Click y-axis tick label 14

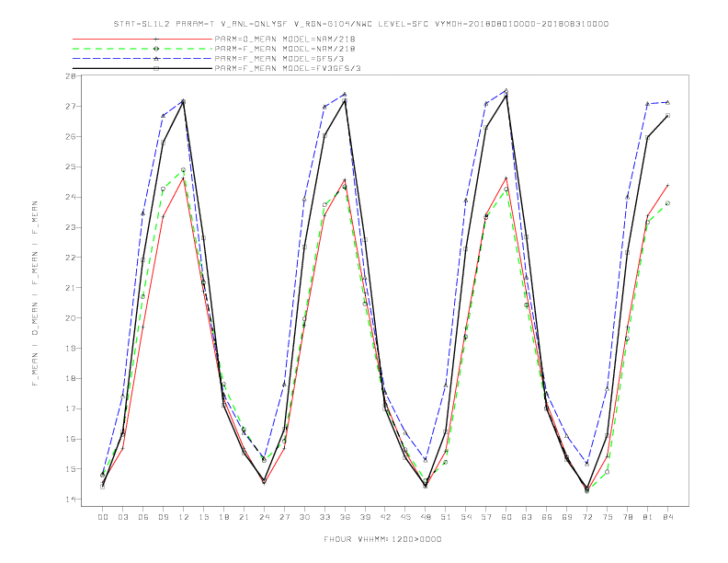pyautogui.click(x=70, y=500)
